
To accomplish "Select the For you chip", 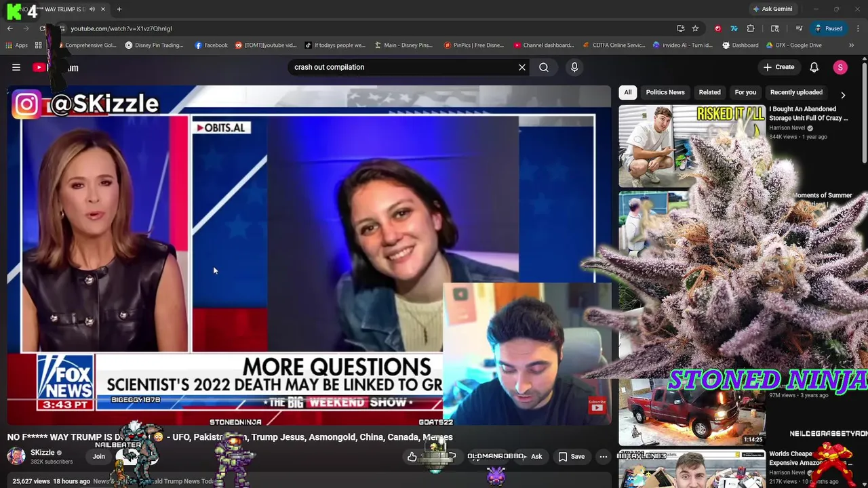I will 745,92.
